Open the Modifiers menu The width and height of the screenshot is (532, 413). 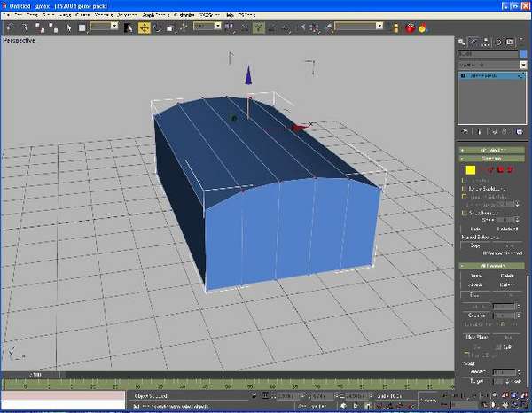point(105,15)
